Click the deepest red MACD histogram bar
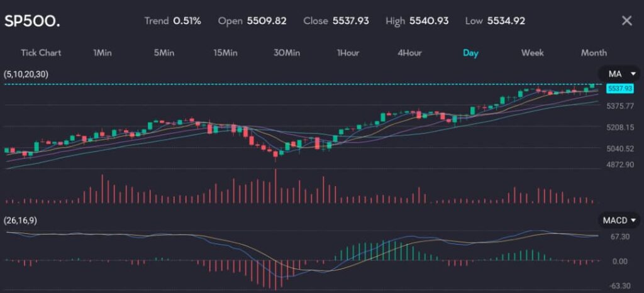644x293 pixels. tap(275, 274)
